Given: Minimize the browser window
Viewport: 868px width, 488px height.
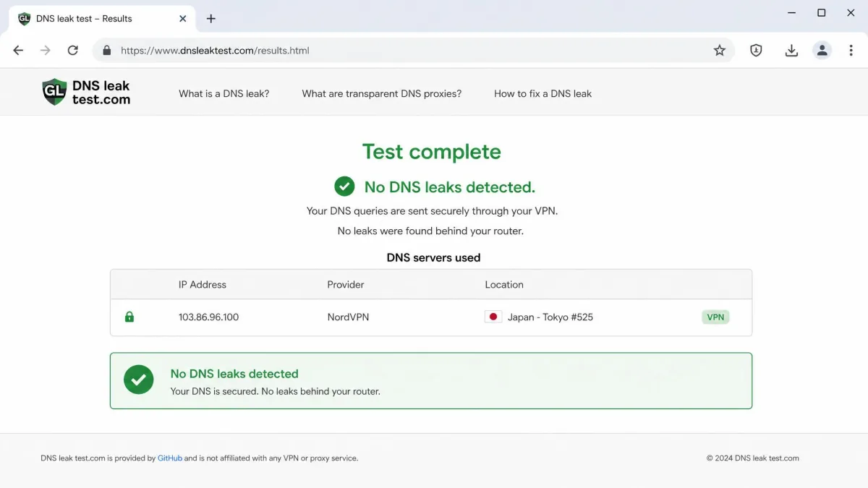Looking at the screenshot, I should coord(791,13).
